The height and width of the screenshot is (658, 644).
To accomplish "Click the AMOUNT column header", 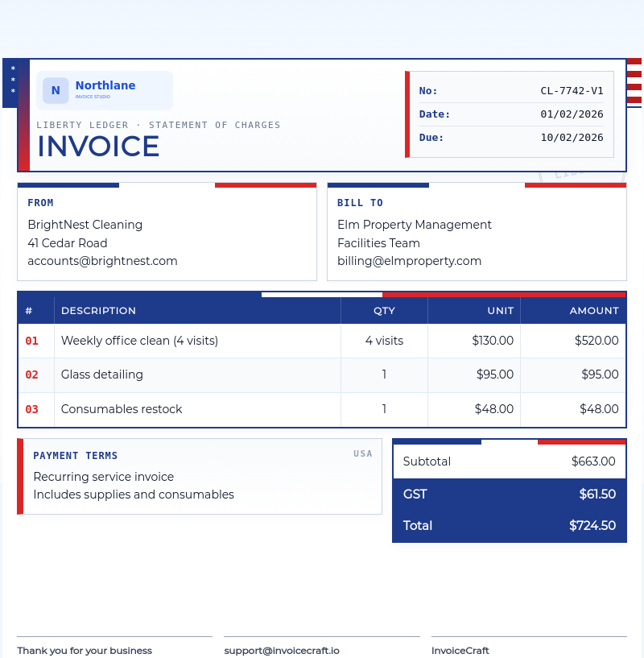I will (x=594, y=311).
